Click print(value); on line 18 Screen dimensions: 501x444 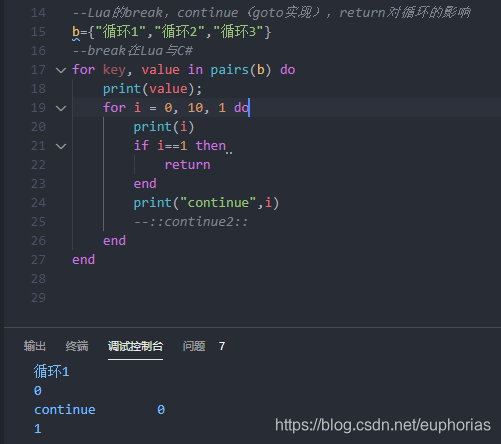pos(152,89)
